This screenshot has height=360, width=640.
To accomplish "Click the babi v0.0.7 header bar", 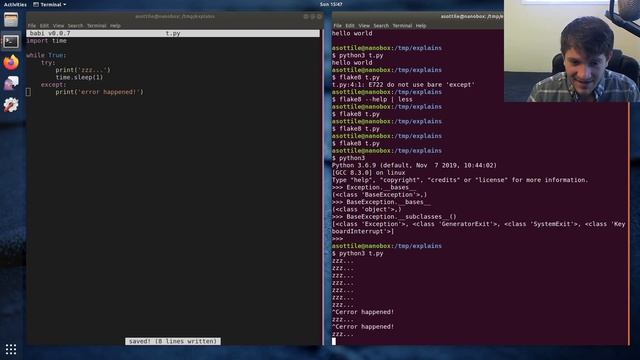I will tap(173, 33).
